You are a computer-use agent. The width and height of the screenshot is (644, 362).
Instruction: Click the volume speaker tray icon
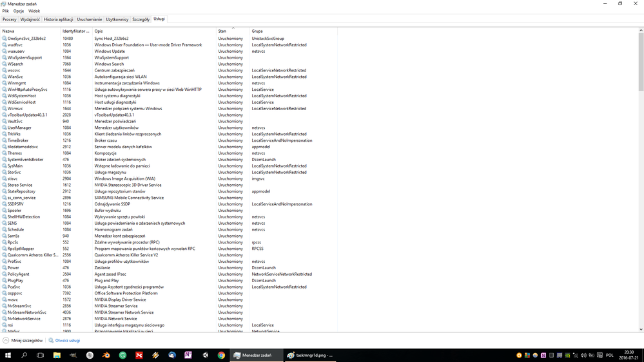point(583,355)
